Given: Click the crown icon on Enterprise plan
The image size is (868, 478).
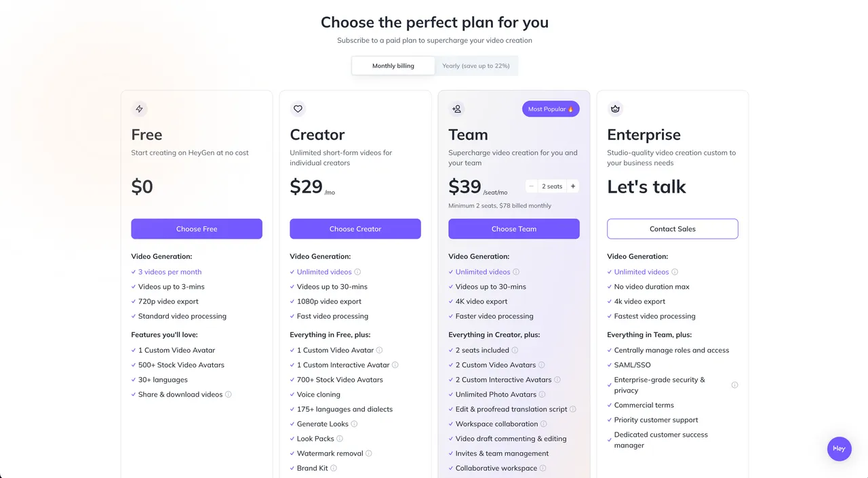Looking at the screenshot, I should [x=616, y=108].
